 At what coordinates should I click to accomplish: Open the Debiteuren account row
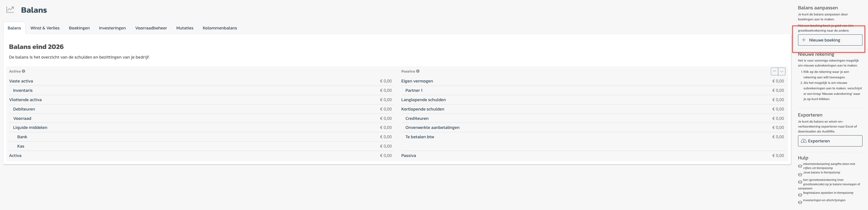24,109
